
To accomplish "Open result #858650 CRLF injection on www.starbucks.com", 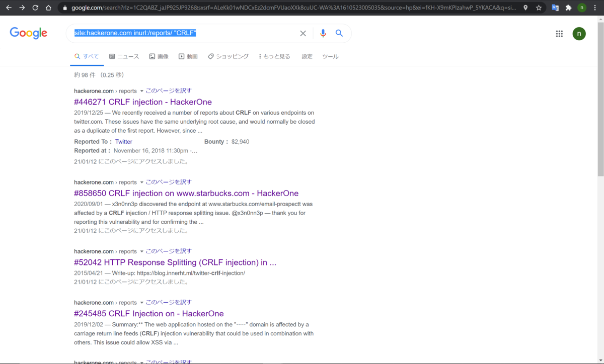I will tap(186, 194).
